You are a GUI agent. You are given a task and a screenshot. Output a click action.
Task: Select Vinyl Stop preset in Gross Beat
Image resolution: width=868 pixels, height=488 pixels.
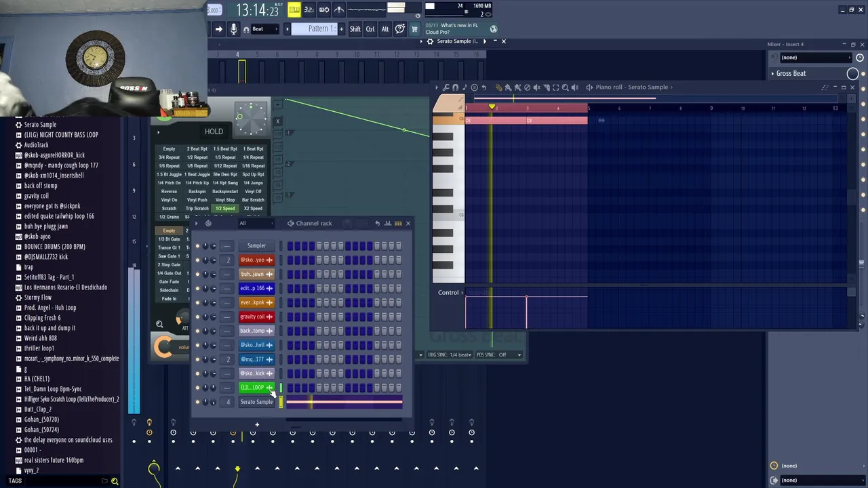click(x=224, y=200)
